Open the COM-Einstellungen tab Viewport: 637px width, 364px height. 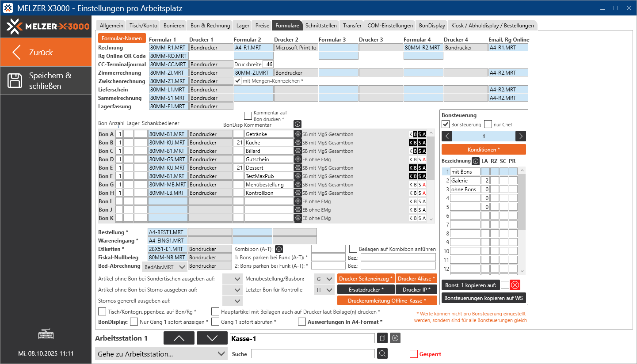pos(390,26)
